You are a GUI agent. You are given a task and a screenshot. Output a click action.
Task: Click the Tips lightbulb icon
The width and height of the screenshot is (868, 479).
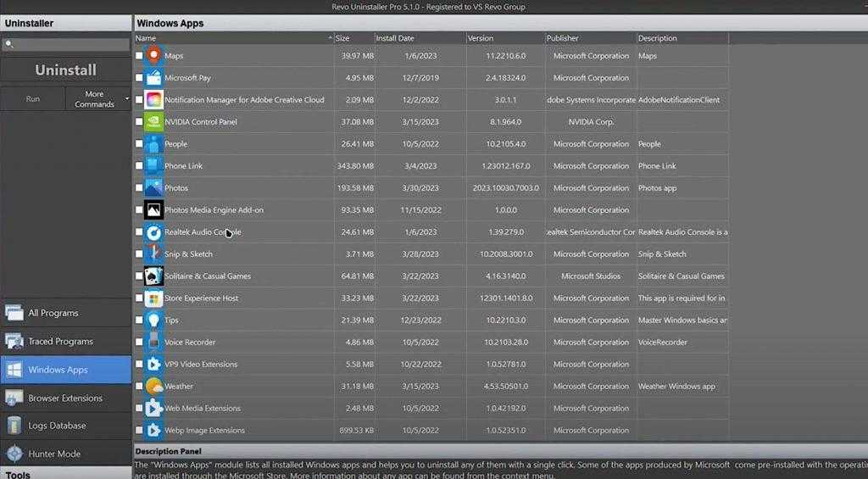coord(153,320)
